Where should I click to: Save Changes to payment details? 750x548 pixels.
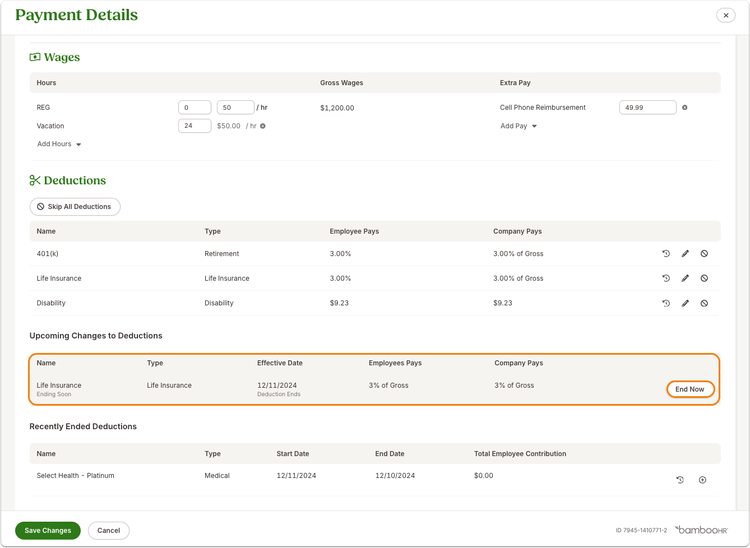48,530
